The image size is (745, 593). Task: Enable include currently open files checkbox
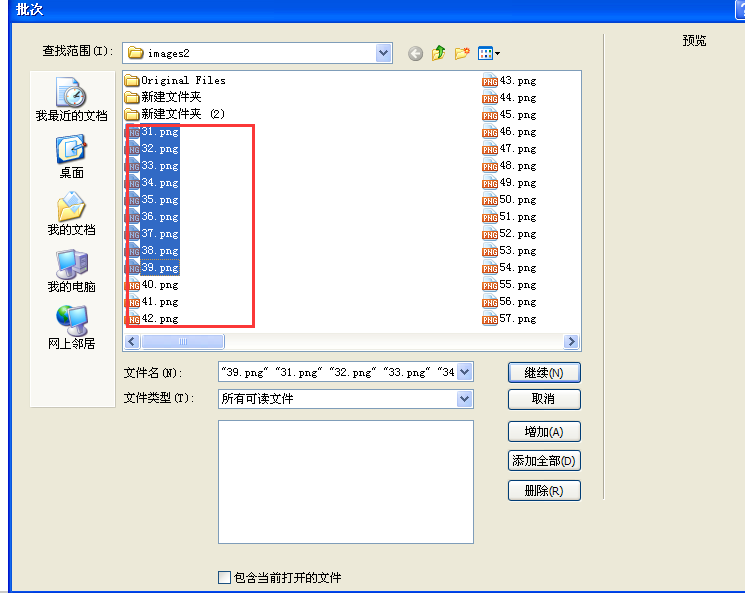click(224, 577)
